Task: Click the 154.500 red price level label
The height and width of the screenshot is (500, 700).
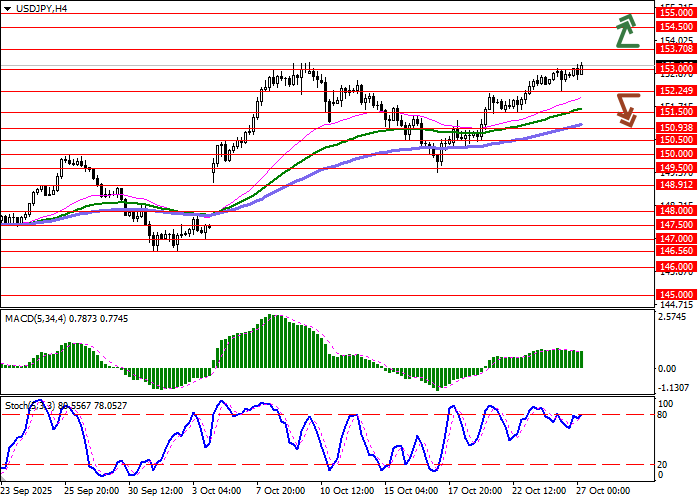Action: tap(677, 26)
